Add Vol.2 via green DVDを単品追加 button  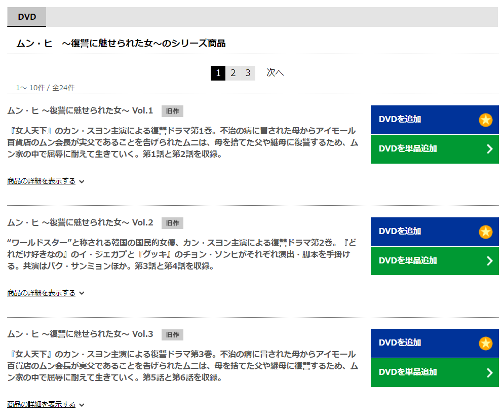coord(435,261)
